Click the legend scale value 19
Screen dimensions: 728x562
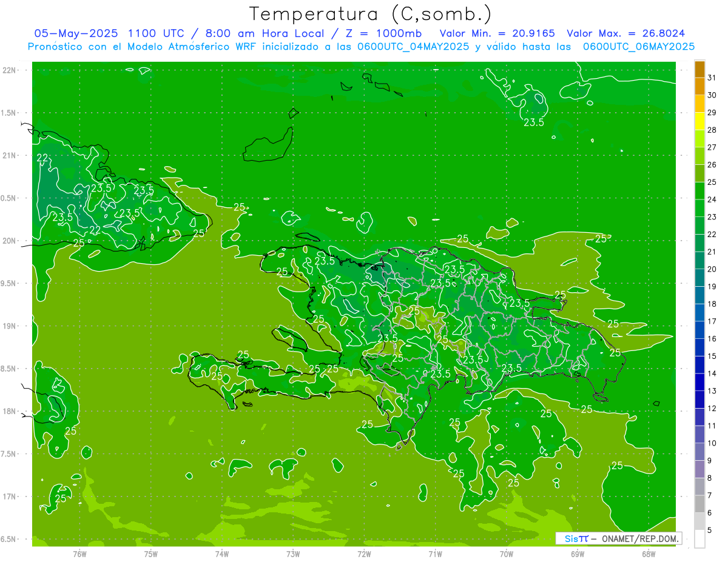(712, 286)
